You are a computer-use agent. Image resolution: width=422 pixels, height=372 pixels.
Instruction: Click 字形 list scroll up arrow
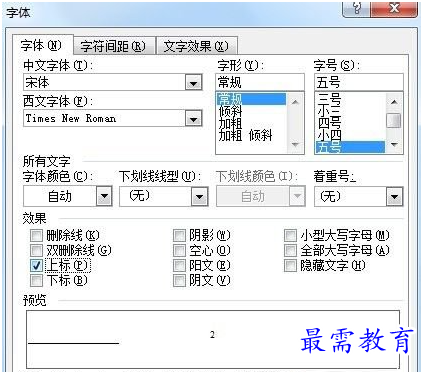295,101
